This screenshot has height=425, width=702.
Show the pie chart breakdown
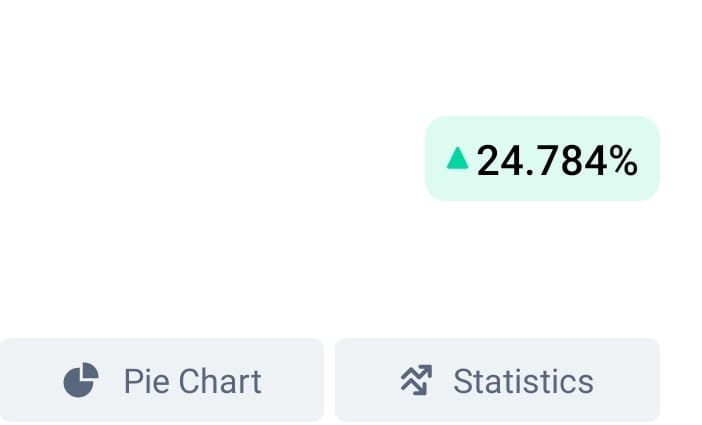(x=162, y=380)
